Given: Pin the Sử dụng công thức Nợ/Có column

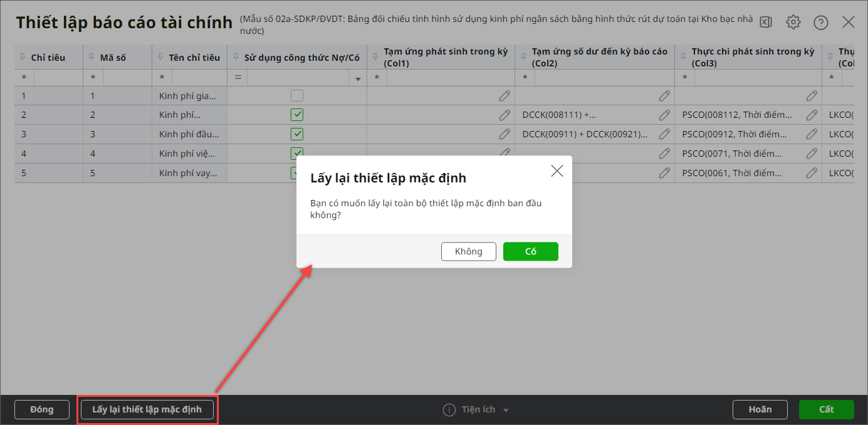Looking at the screenshot, I should pyautogui.click(x=236, y=58).
